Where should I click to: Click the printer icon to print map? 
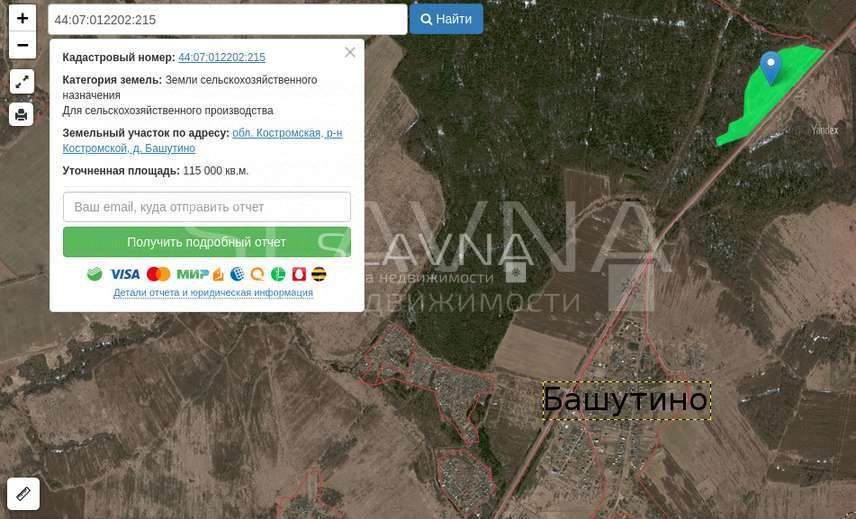click(21, 115)
